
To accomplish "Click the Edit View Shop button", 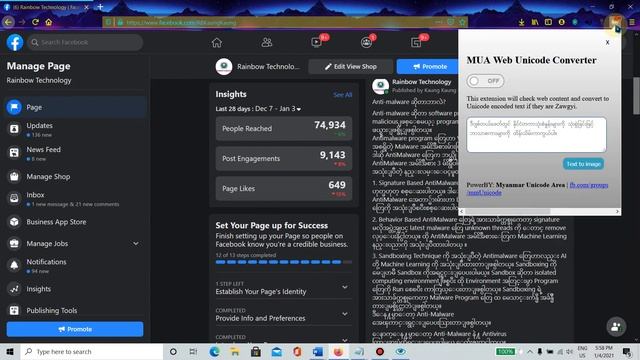I will pos(351,67).
